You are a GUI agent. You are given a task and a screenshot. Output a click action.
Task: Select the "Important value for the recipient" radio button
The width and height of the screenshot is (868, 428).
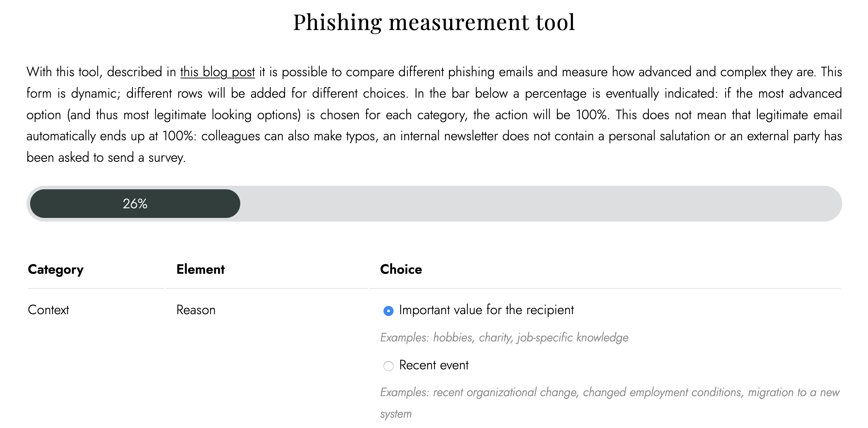tap(388, 311)
